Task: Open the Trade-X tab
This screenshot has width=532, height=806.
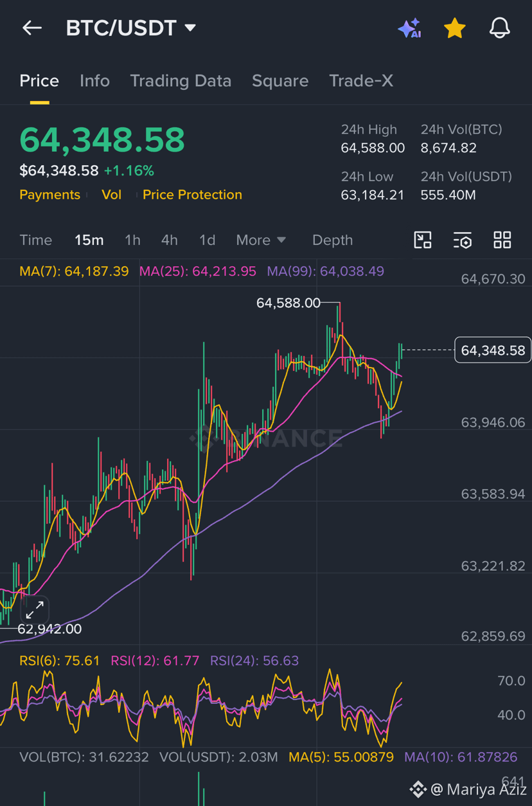Action: click(x=361, y=80)
